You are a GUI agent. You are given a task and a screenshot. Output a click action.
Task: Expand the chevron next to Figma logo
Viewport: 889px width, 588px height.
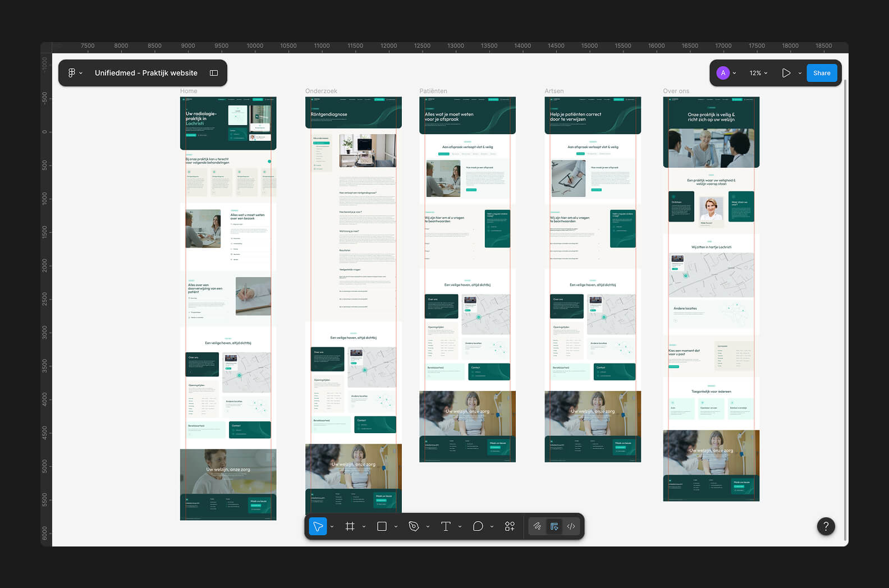point(81,73)
